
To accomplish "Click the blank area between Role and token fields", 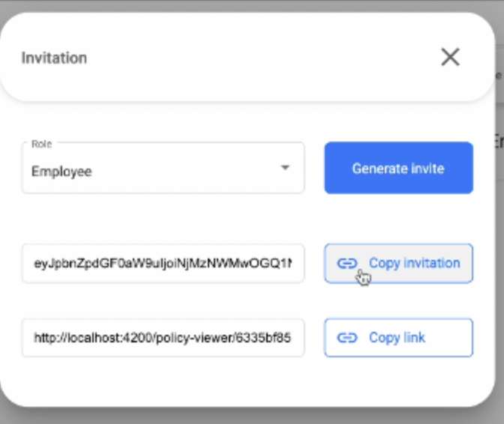I will pyautogui.click(x=163, y=219).
